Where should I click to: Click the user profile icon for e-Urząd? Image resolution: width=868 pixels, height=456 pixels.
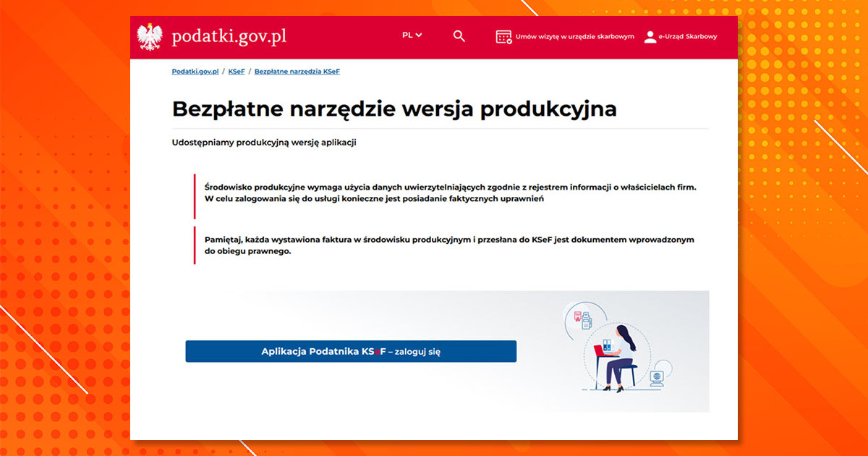tap(650, 37)
